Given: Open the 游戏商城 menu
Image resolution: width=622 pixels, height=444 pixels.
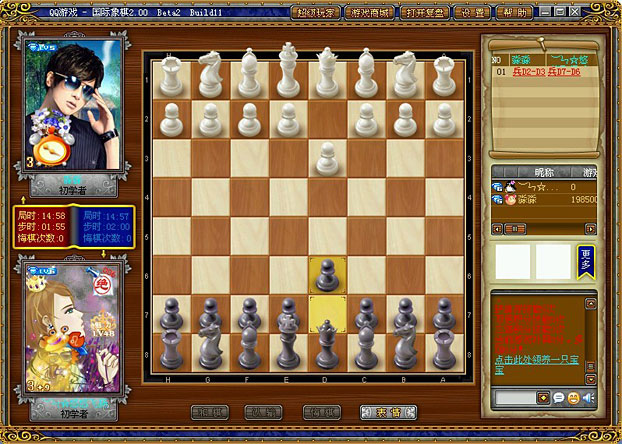Looking at the screenshot, I should click(x=370, y=13).
